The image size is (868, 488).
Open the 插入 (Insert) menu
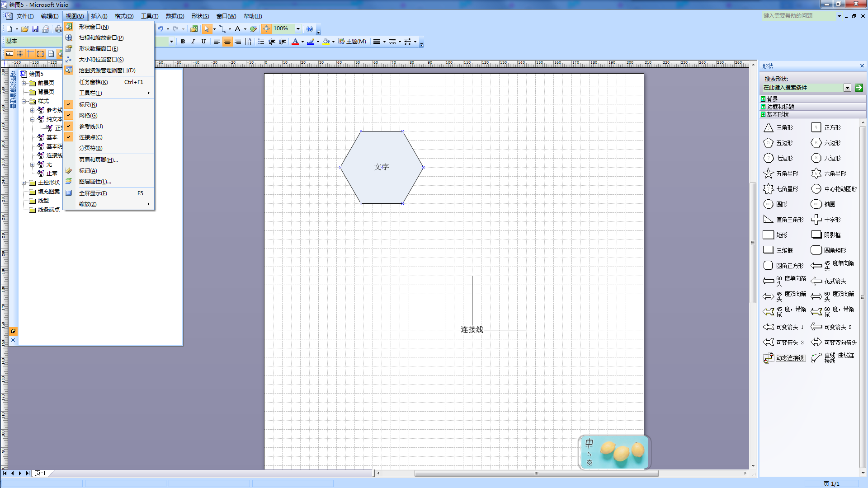99,16
